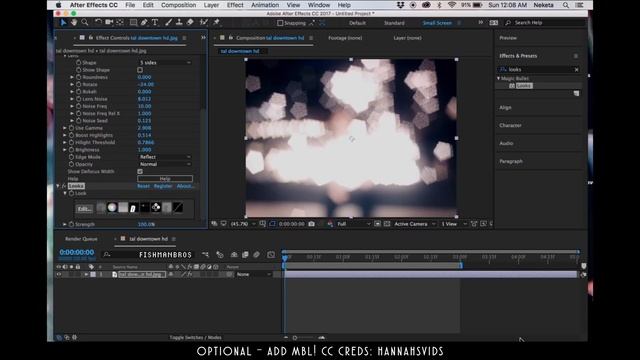Image resolution: width=640 pixels, height=360 pixels.
Task: Hide the tal downtown hd.jpg layer
Action: (59, 274)
